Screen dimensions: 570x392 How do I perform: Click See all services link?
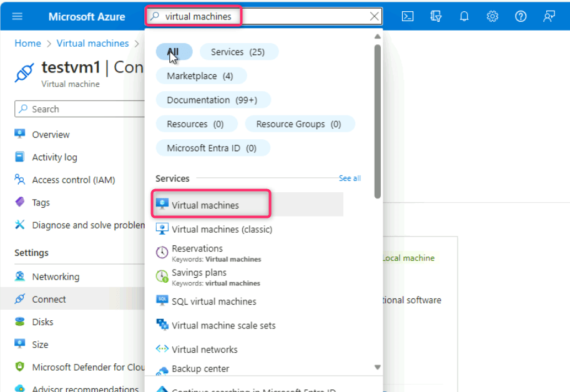(350, 179)
